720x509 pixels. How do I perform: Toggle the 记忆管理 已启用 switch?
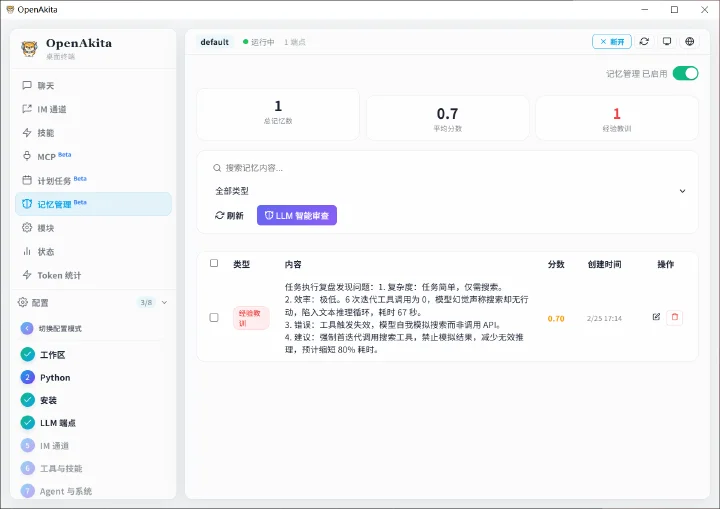click(x=685, y=74)
